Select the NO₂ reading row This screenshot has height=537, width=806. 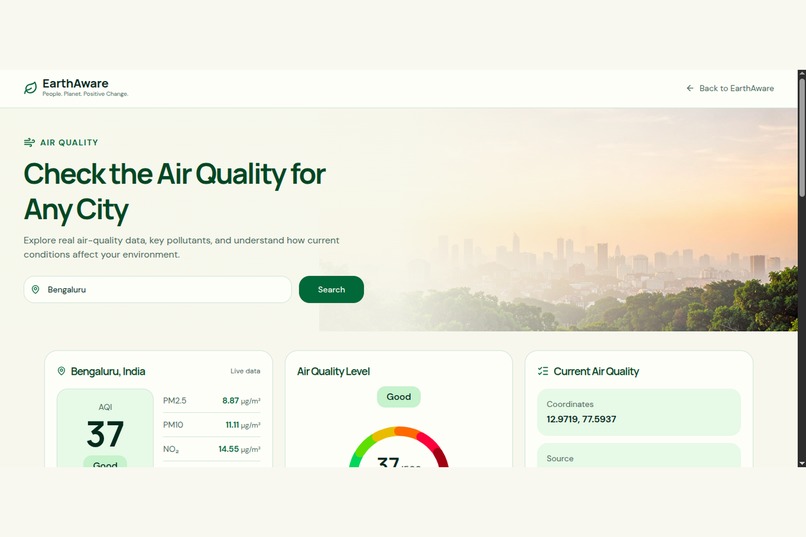click(211, 449)
